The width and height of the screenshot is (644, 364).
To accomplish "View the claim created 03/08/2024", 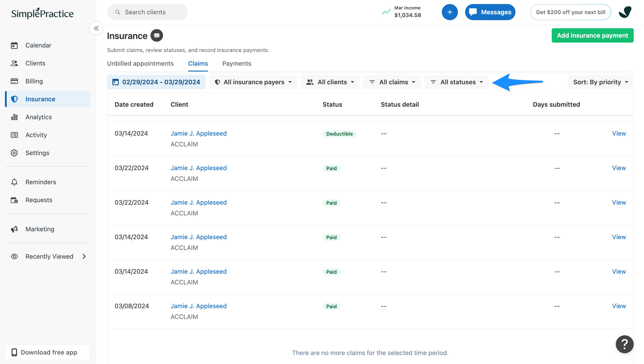I will (619, 306).
